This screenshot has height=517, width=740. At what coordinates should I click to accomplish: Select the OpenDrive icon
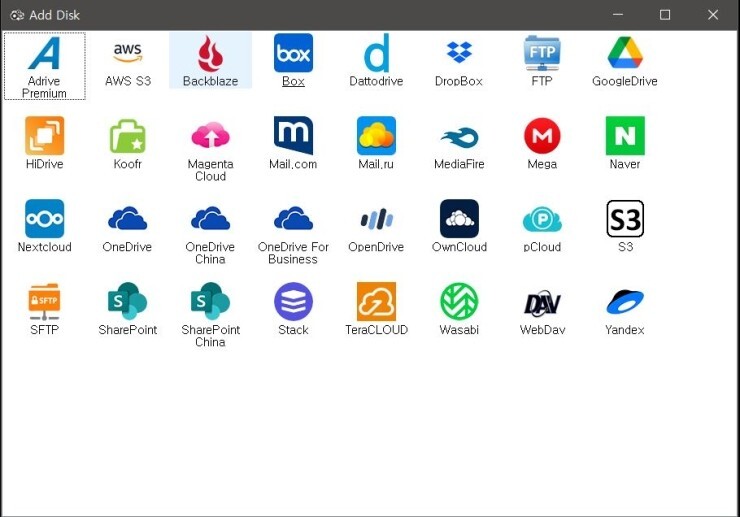[376, 219]
